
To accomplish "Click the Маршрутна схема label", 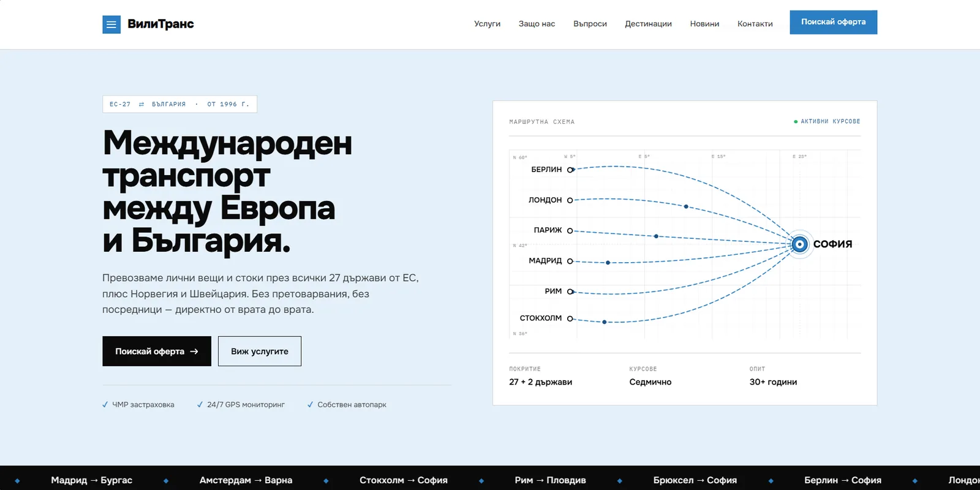I will click(542, 122).
